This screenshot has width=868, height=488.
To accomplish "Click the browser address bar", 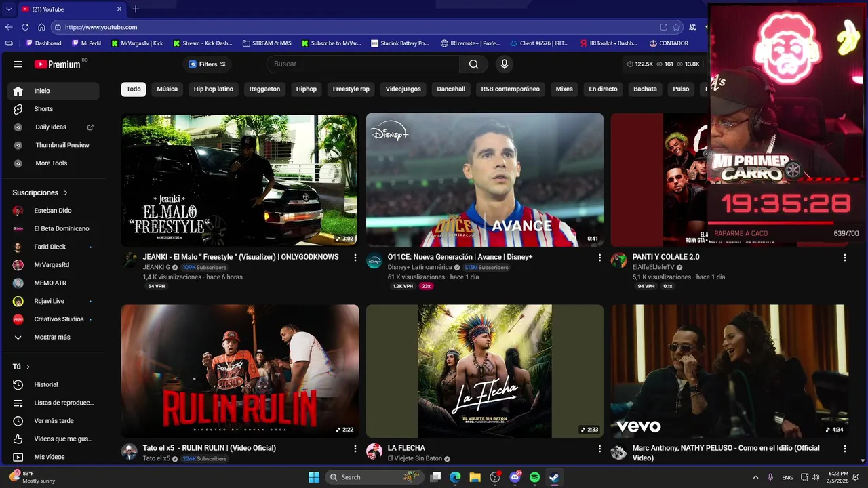I will point(359,27).
